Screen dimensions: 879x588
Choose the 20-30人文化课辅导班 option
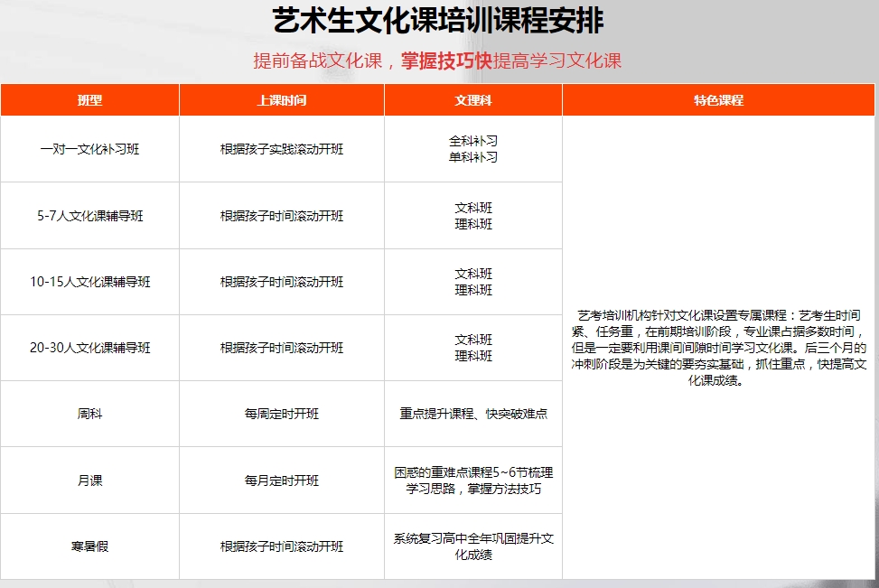[x=89, y=348]
